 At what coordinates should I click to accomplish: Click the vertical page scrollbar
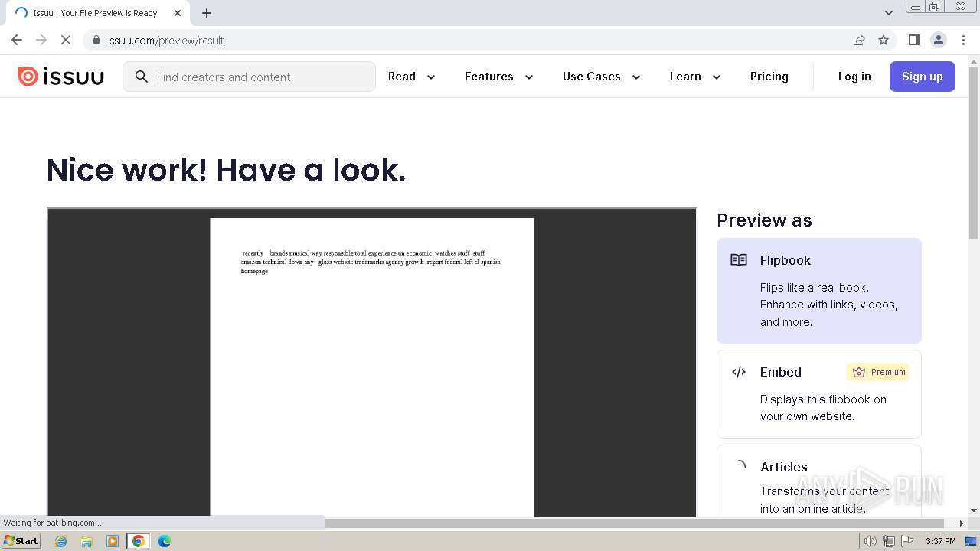point(974,153)
